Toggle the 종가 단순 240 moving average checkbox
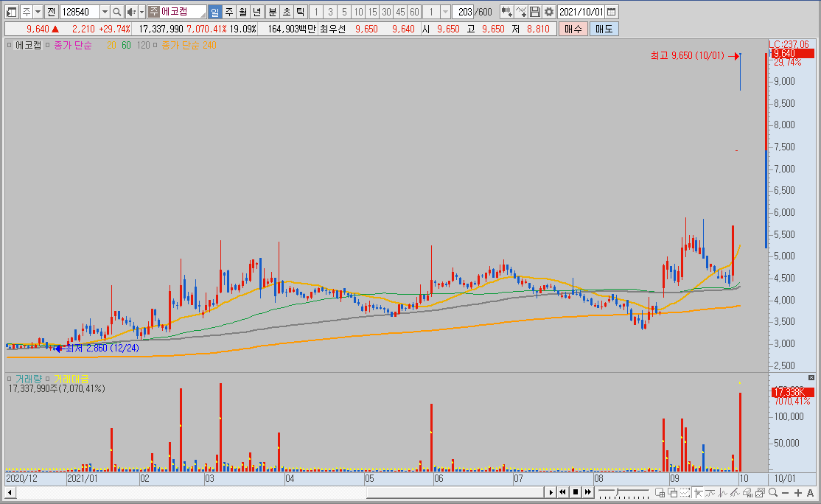Screen dimensions: 821x504 (x=155, y=45)
